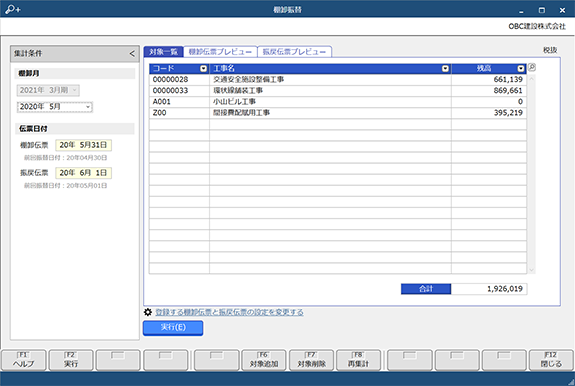This screenshot has width=575, height=386.
Task: Open the 2021年 3月期 period dropdown
Action: pyautogui.click(x=74, y=90)
